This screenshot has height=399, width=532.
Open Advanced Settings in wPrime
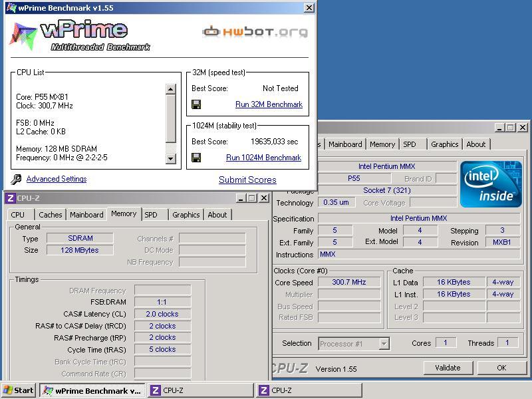pos(57,179)
